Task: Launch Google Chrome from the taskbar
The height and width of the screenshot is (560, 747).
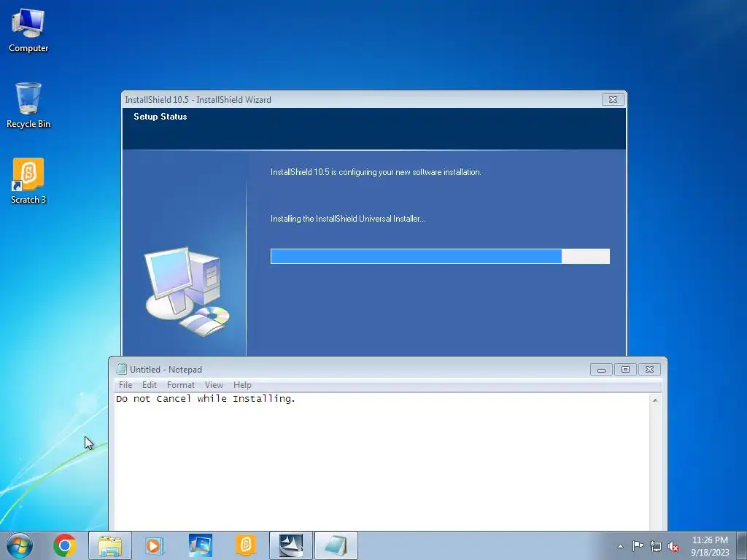Action: point(65,545)
